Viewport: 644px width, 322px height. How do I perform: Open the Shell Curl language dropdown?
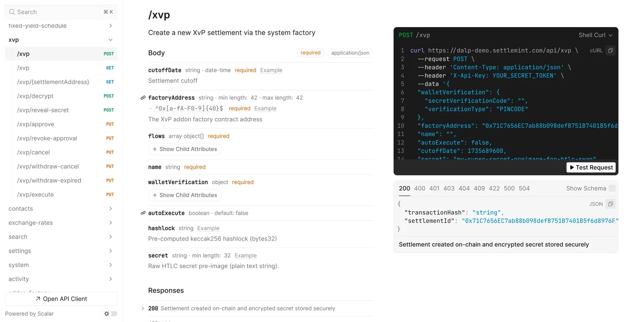tap(595, 35)
